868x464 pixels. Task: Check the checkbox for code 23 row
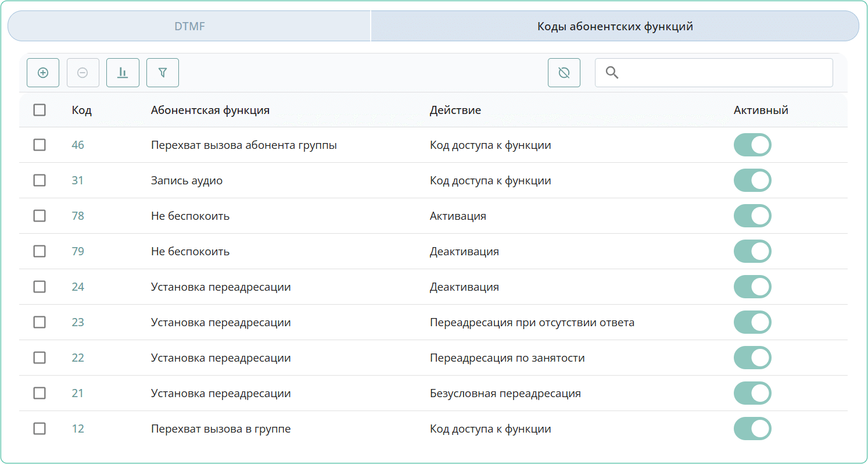tap(40, 322)
